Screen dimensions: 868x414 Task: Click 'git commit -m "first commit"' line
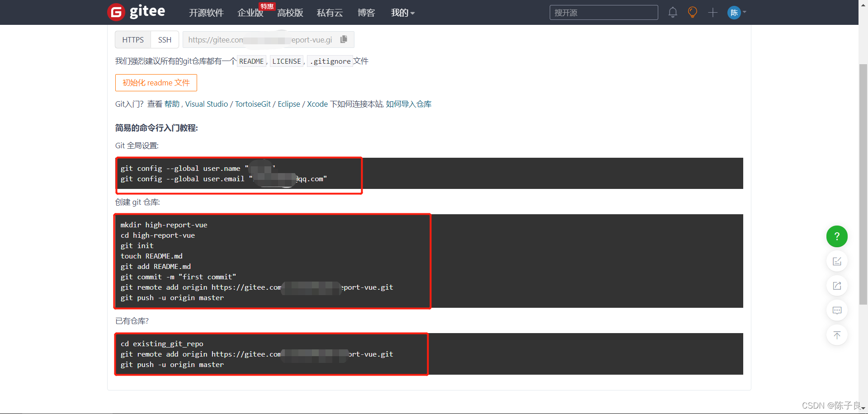pos(178,277)
